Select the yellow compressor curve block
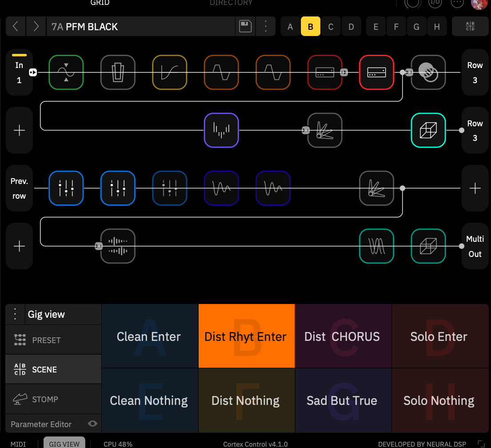 pos(169,72)
